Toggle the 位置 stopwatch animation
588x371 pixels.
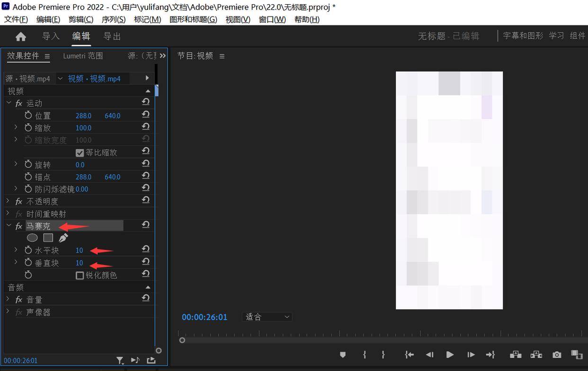pyautogui.click(x=28, y=115)
